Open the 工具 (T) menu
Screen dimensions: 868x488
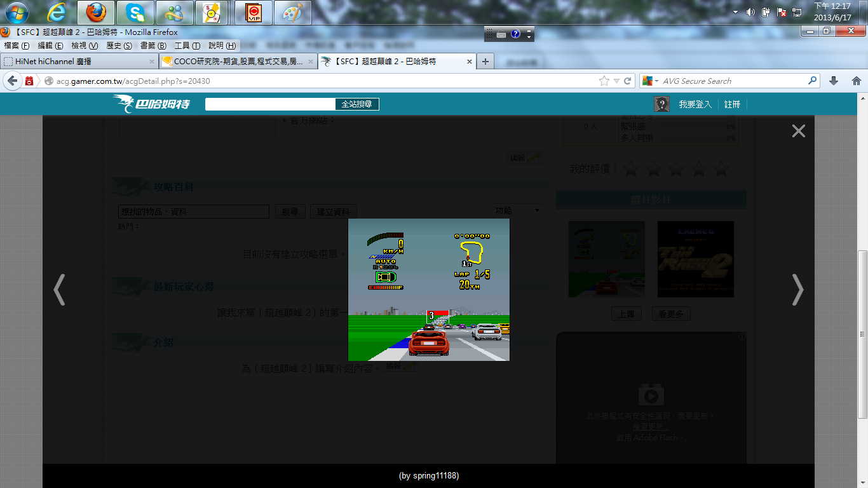point(187,46)
